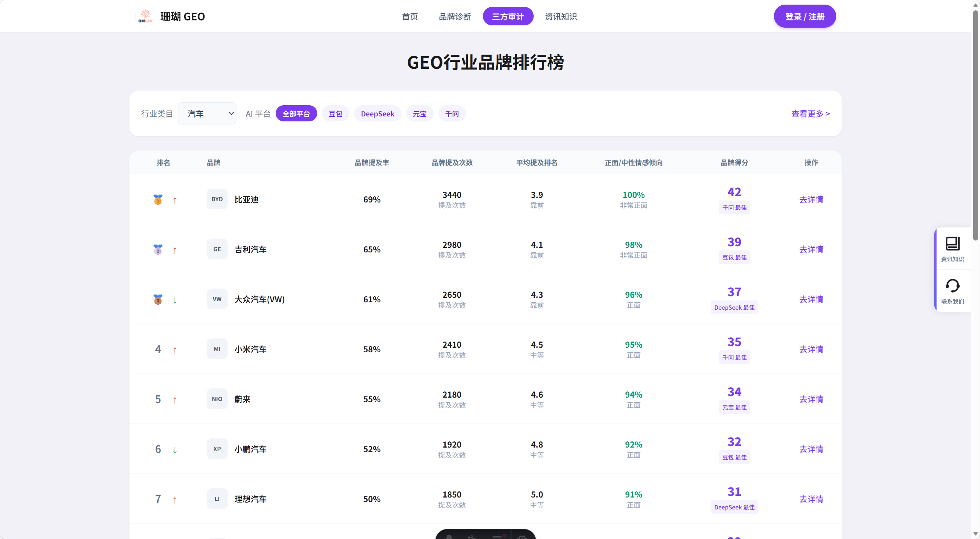Click the 千问 最佳 tag for 比亚迪
The width and height of the screenshot is (980, 539).
[734, 207]
